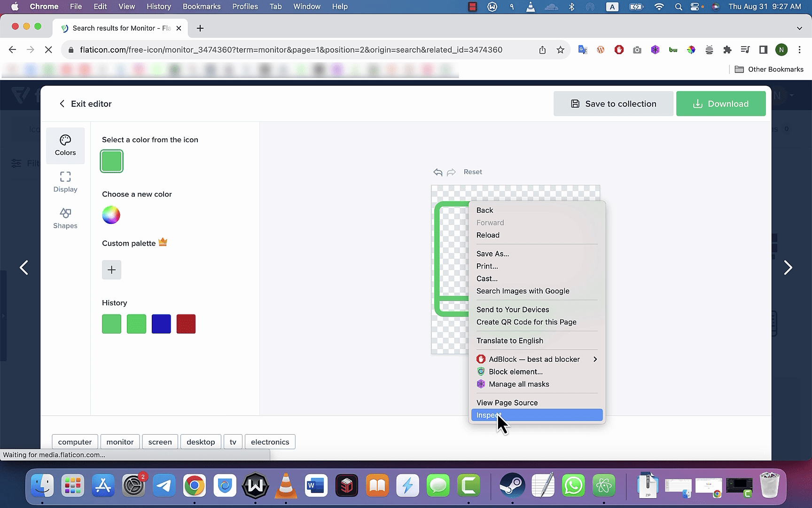Click the address bar URL field
Screen dimensions: 812x508
(x=291, y=50)
